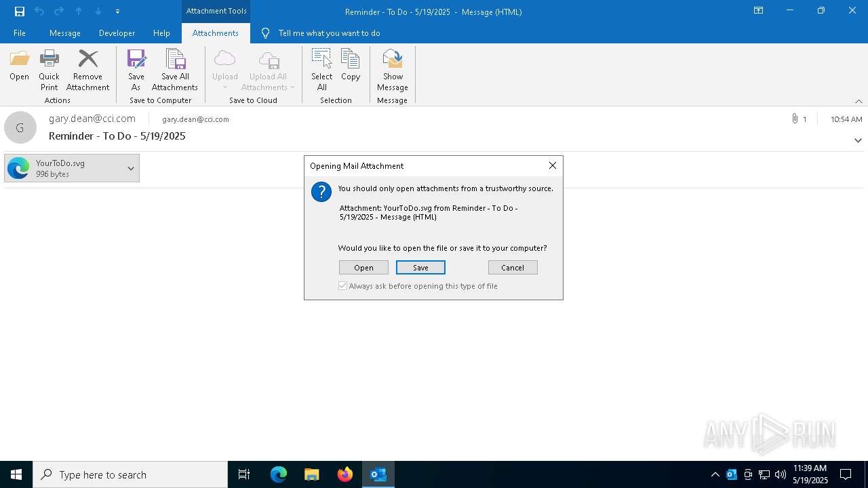Switch to the Message tab
Viewport: 868px width, 488px height.
65,33
